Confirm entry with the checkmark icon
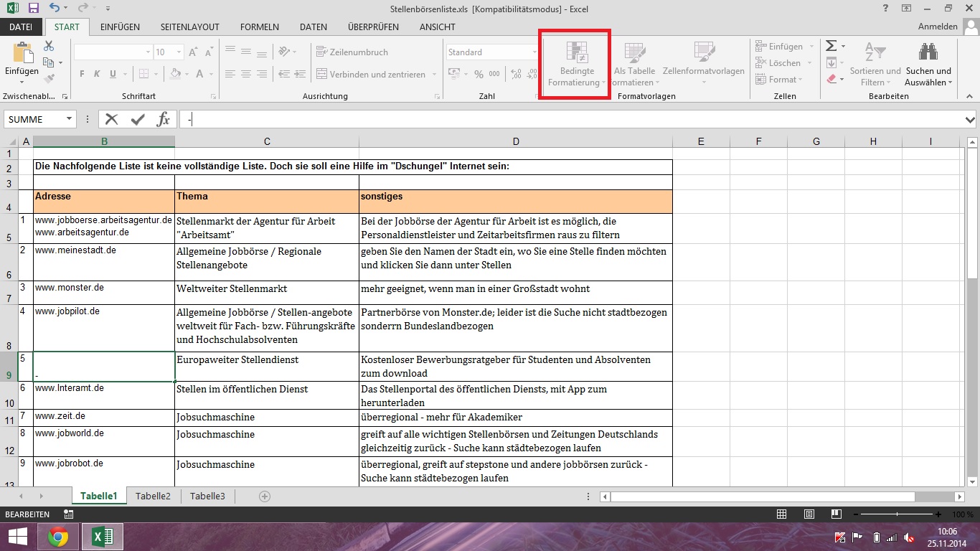This screenshot has width=980, height=551. coord(138,119)
